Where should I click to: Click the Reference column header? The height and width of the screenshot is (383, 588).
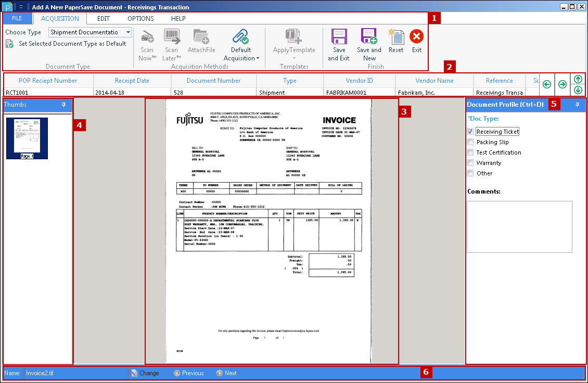(x=499, y=81)
